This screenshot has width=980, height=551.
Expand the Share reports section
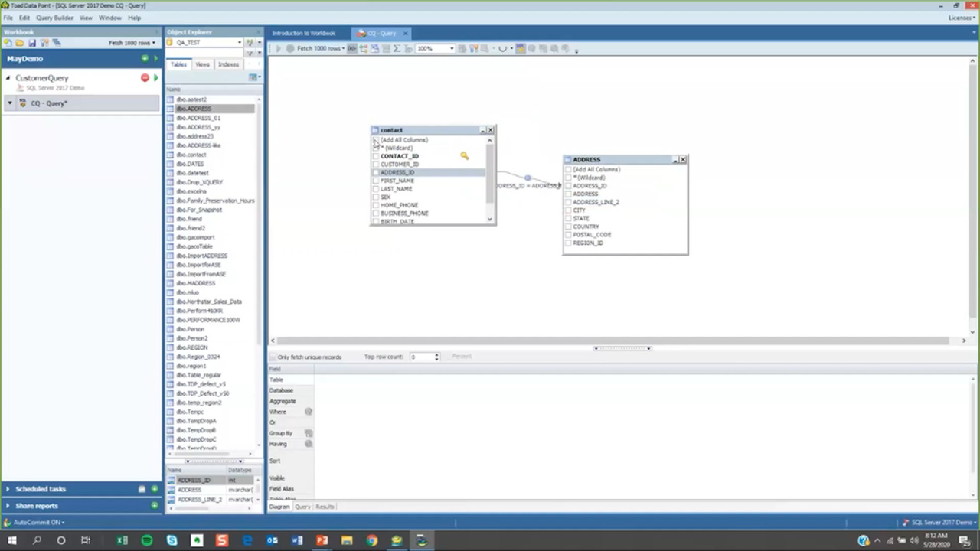point(8,505)
